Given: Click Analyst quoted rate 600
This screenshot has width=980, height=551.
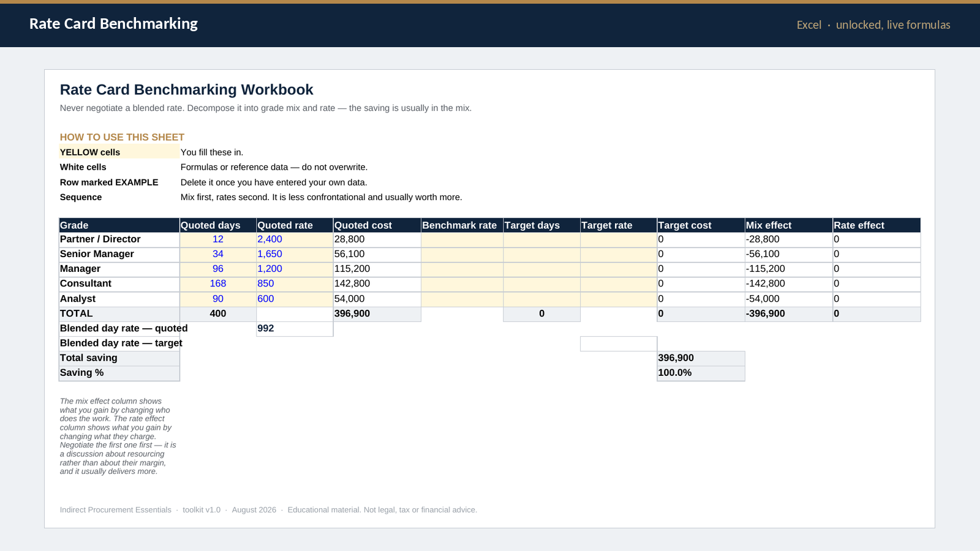Looking at the screenshot, I should pyautogui.click(x=295, y=299).
